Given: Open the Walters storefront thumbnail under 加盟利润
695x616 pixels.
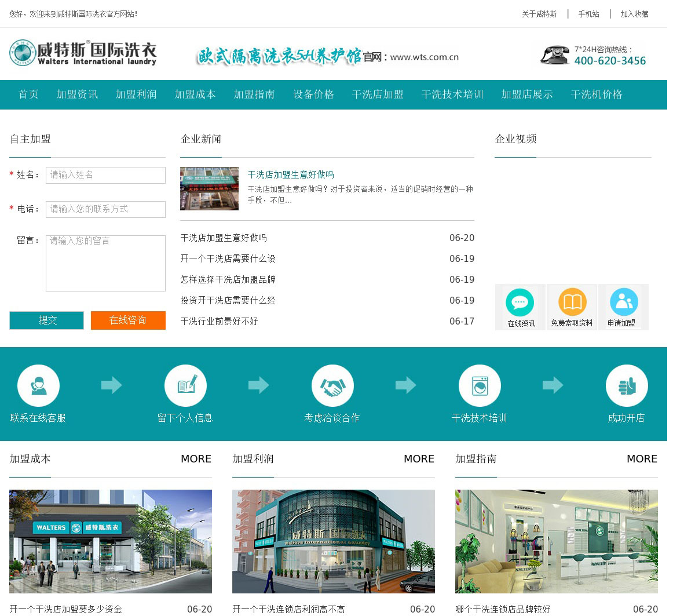Looking at the screenshot, I should coord(333,541).
